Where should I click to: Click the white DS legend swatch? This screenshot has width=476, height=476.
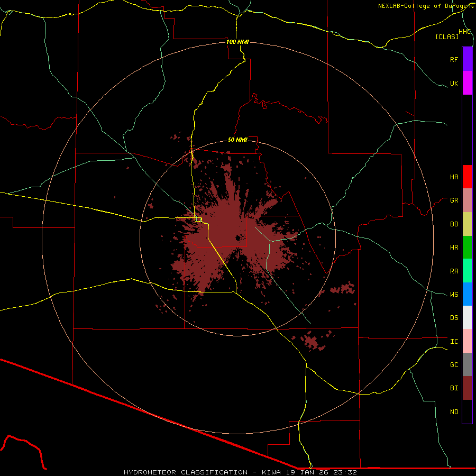[467, 317]
